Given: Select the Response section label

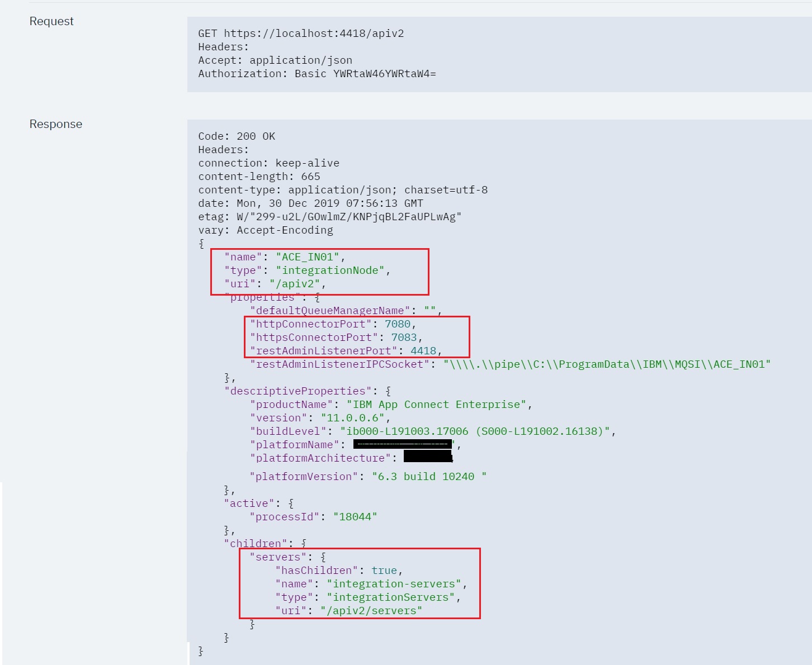Looking at the screenshot, I should pos(55,123).
